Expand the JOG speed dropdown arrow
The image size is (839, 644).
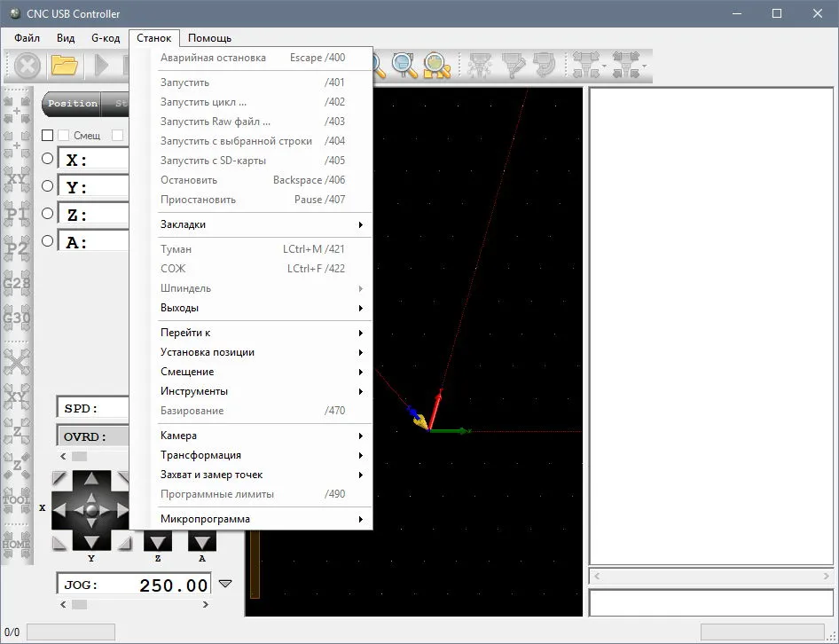(x=225, y=584)
